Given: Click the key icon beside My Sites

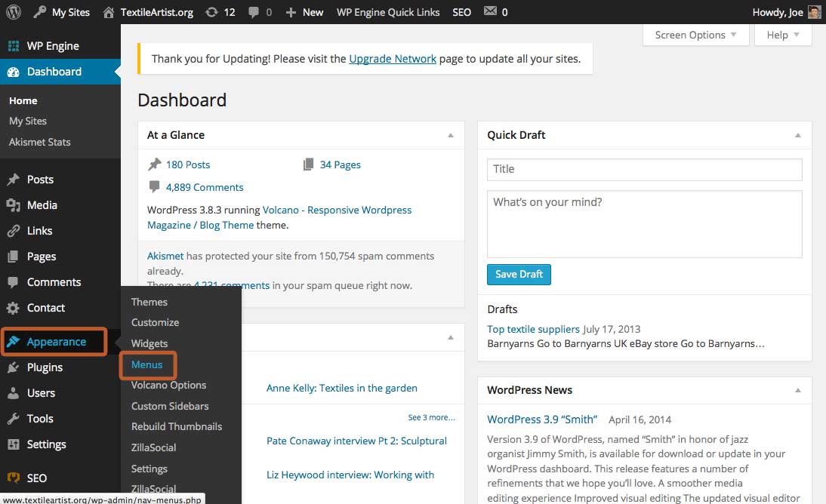Looking at the screenshot, I should 39,11.
